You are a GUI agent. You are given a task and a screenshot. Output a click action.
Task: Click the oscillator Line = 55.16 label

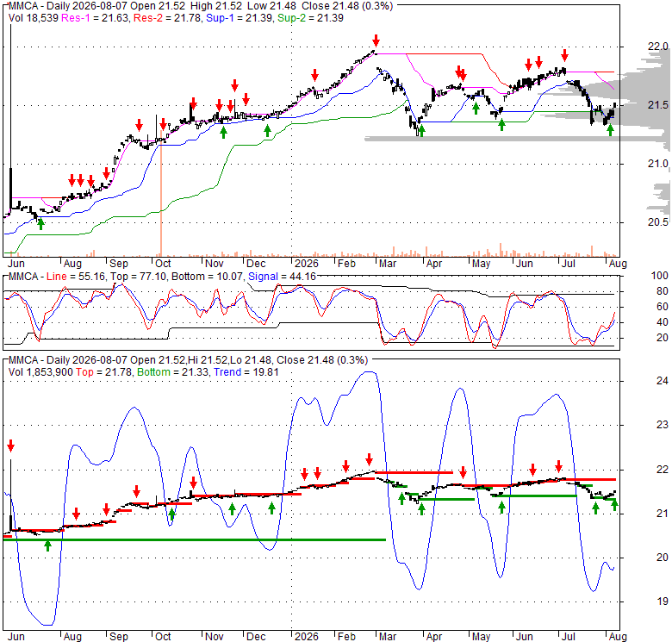[x=76, y=277]
